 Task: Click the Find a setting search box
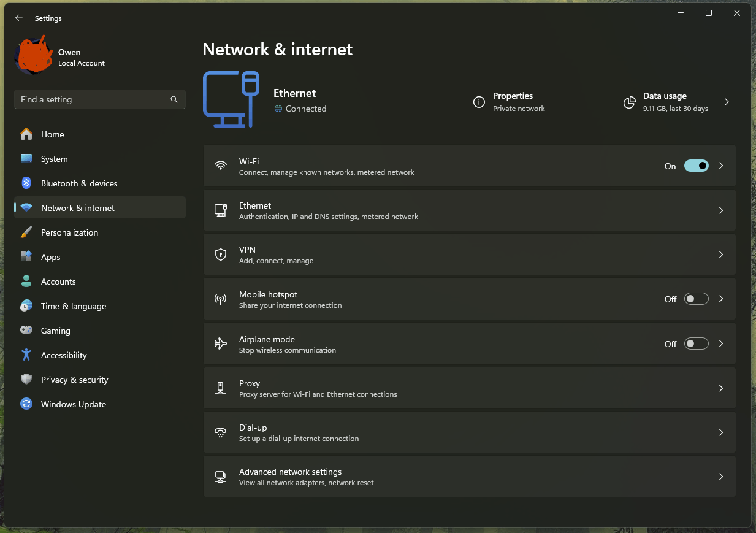coord(92,99)
